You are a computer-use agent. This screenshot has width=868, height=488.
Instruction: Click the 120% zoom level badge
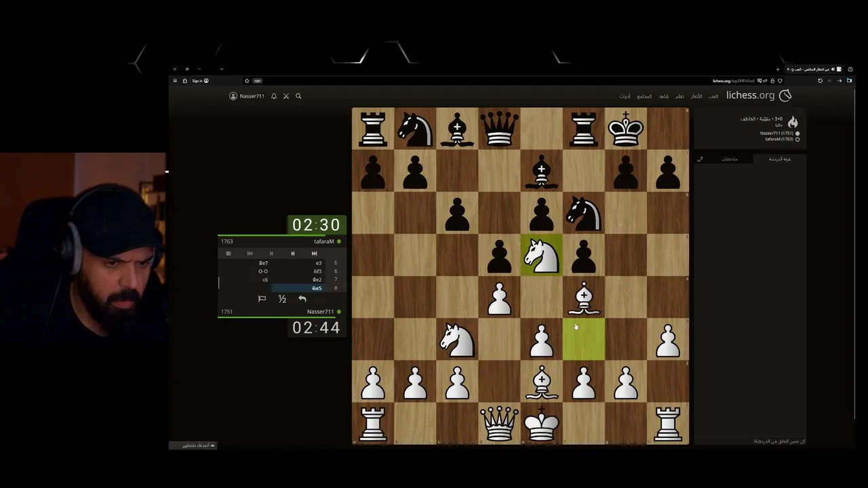click(258, 81)
